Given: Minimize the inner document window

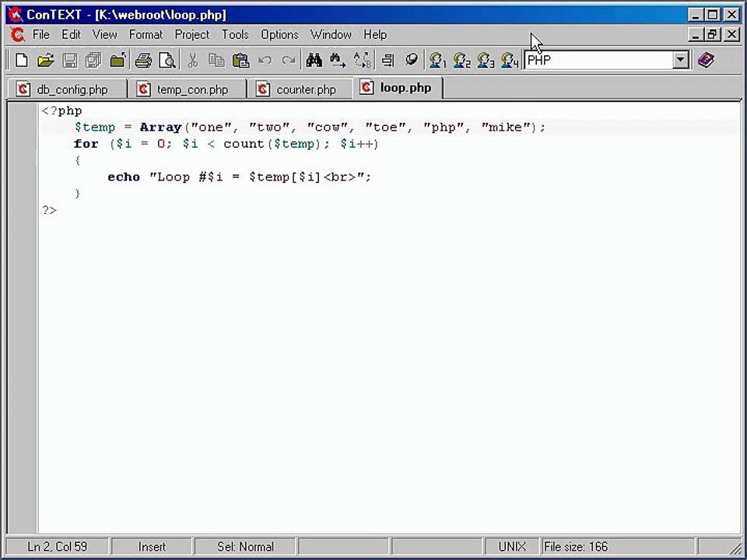Looking at the screenshot, I should [x=696, y=34].
